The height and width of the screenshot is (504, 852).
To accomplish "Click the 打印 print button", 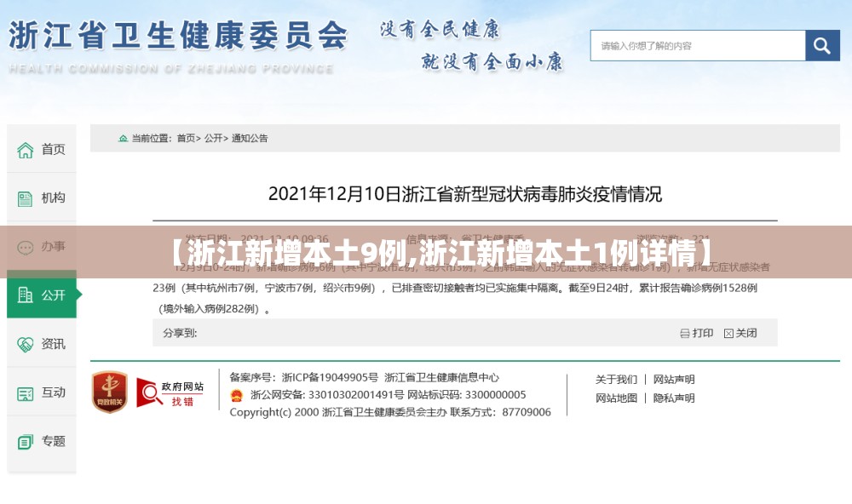I will click(x=697, y=333).
